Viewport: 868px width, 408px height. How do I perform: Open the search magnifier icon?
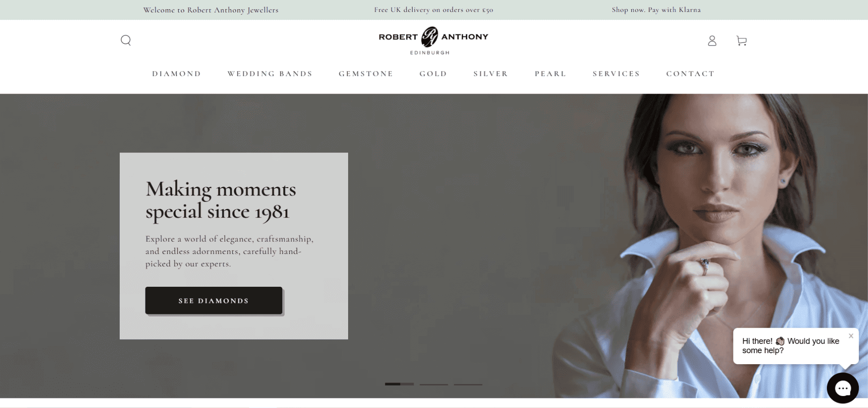(126, 41)
